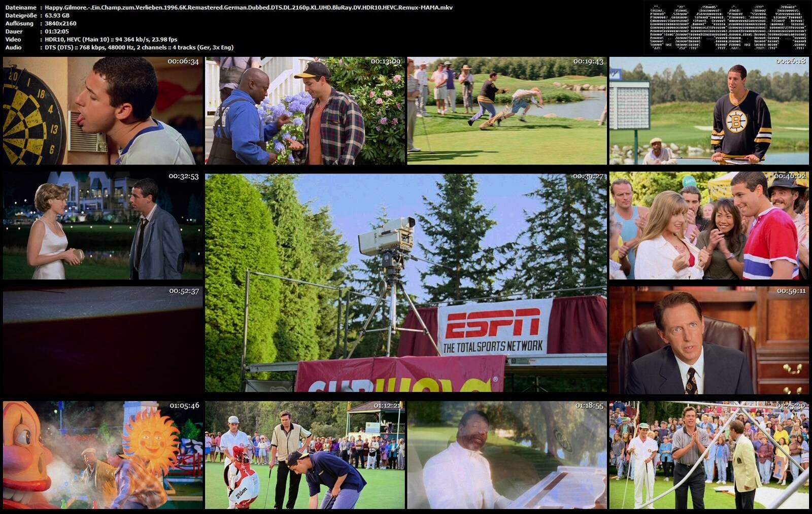Click the timestamp 00:39:27 label
Screen dimensions: 812x514
pyautogui.click(x=588, y=176)
